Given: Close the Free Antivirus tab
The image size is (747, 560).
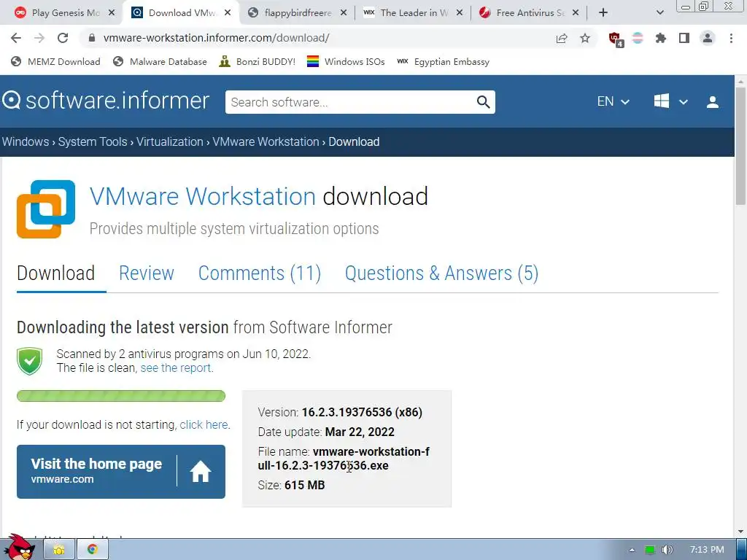Looking at the screenshot, I should coord(576,13).
